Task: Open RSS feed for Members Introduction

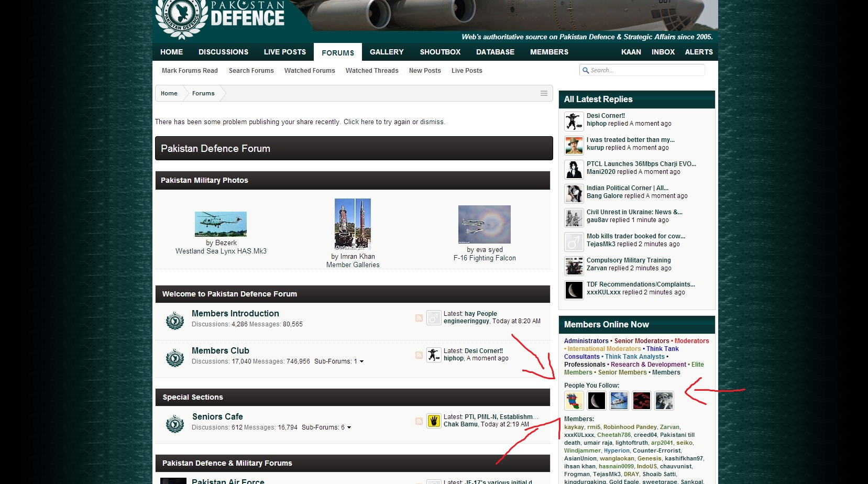Action: click(419, 318)
